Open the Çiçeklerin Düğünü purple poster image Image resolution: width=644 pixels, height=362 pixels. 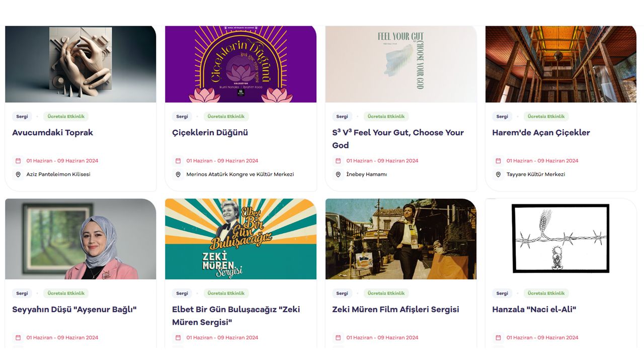coord(240,64)
